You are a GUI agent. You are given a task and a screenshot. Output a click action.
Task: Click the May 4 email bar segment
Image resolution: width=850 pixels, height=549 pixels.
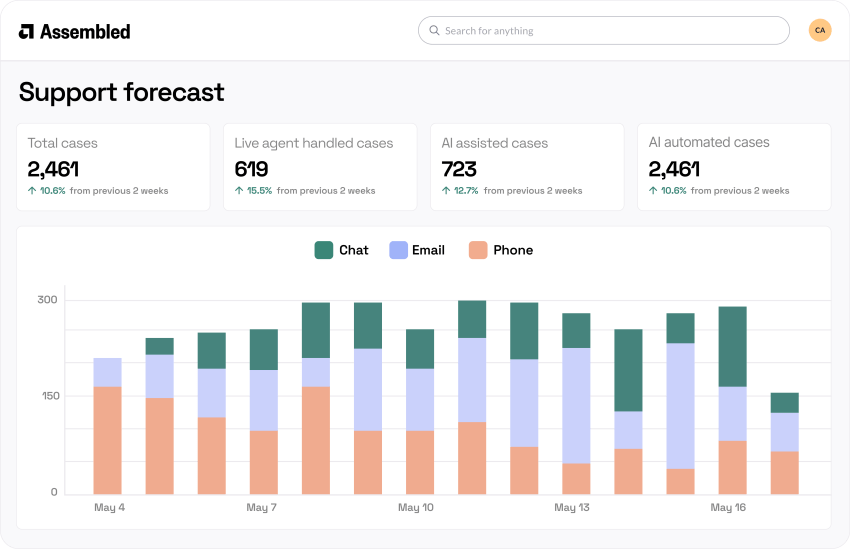pos(107,372)
